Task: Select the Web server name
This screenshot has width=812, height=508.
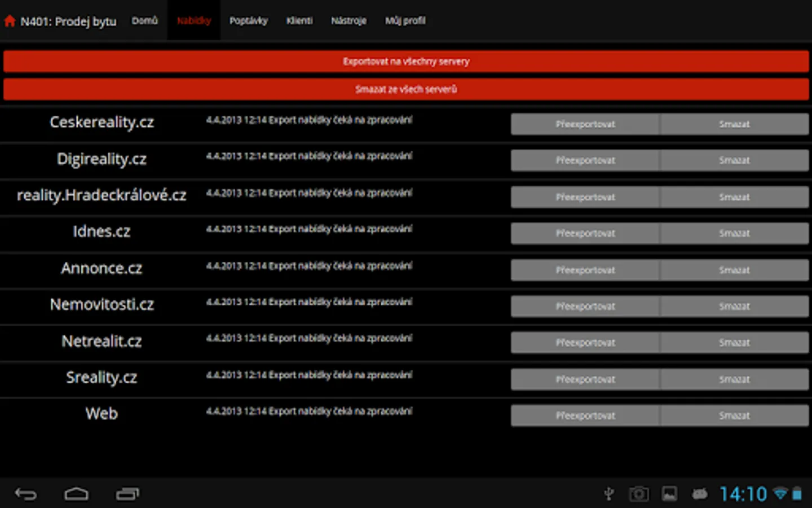Action: pos(101,414)
